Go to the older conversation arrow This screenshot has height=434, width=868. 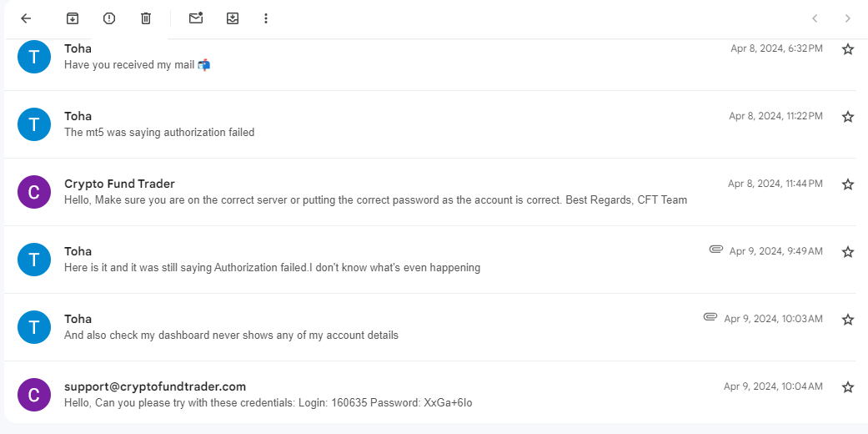[x=848, y=18]
